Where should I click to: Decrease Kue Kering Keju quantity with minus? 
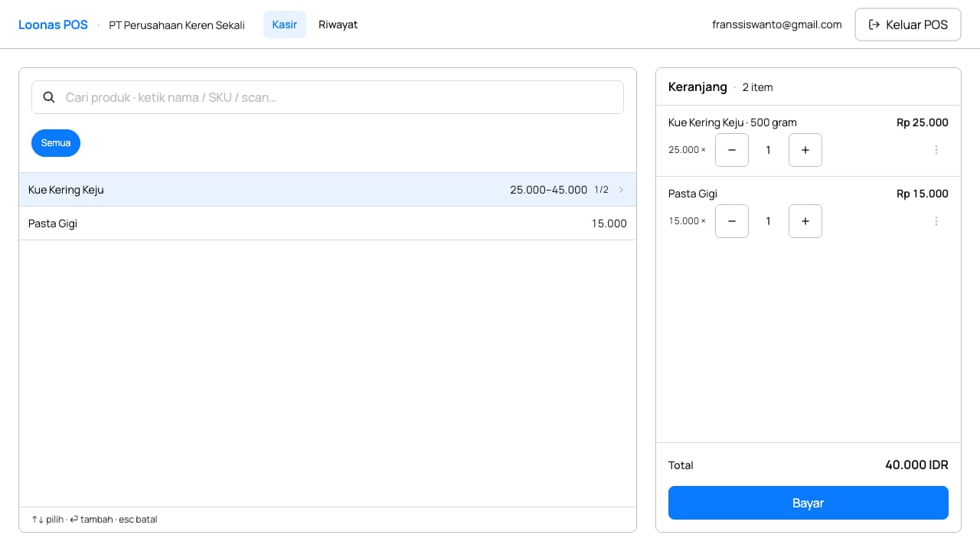pos(732,150)
